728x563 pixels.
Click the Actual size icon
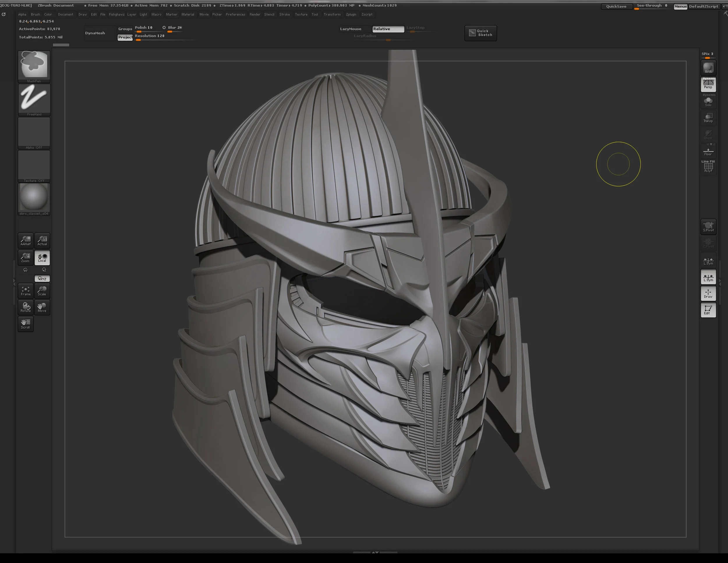[42, 240]
